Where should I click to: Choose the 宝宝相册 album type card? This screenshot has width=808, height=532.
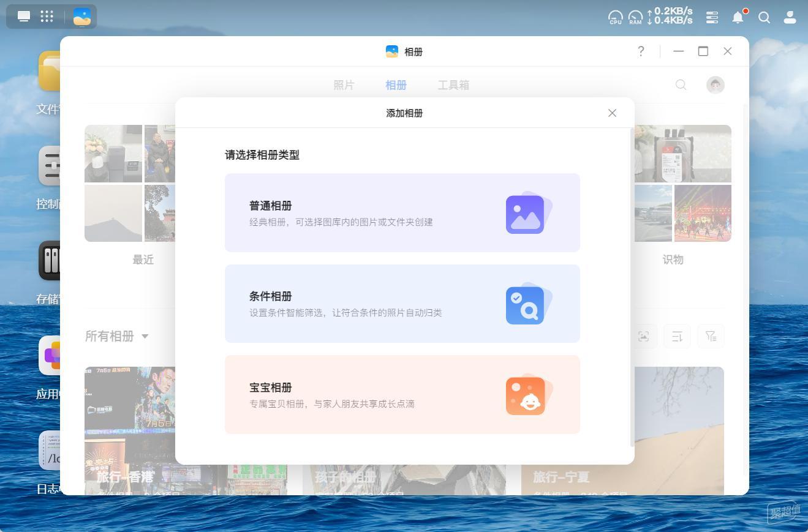[402, 394]
